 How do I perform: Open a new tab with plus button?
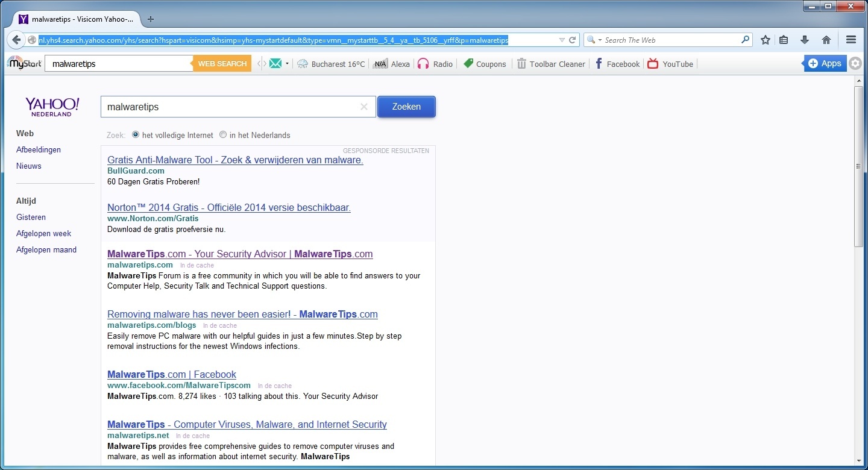(151, 19)
